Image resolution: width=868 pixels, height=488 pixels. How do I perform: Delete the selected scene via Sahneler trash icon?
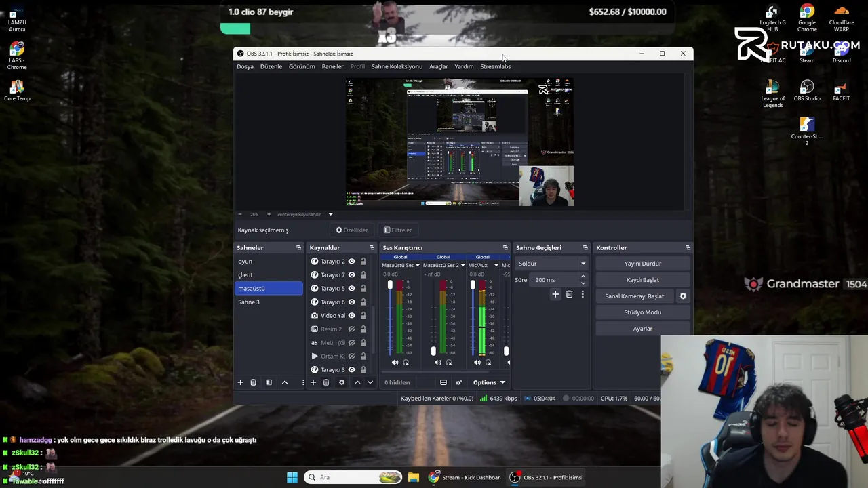click(254, 382)
